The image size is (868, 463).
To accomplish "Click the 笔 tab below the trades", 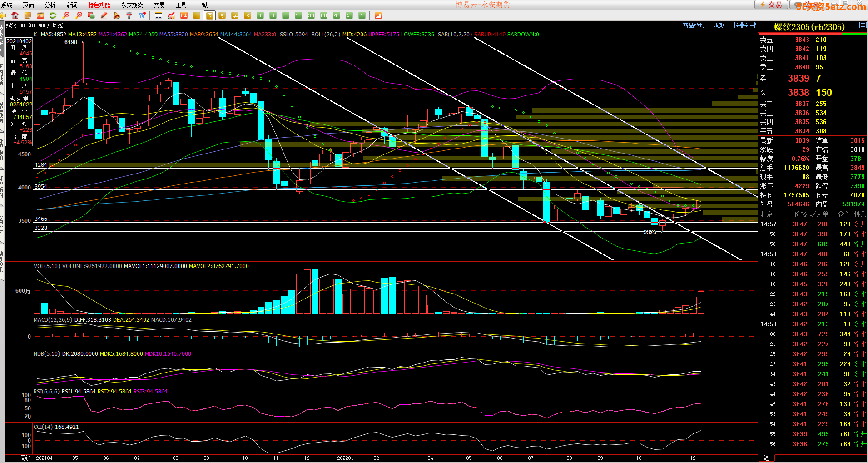I will [x=766, y=458].
